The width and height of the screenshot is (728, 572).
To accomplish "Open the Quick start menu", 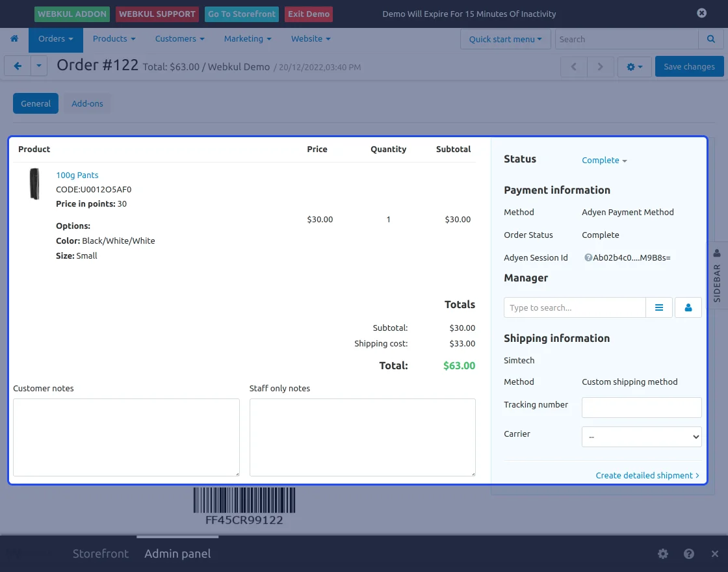I will [x=505, y=39].
